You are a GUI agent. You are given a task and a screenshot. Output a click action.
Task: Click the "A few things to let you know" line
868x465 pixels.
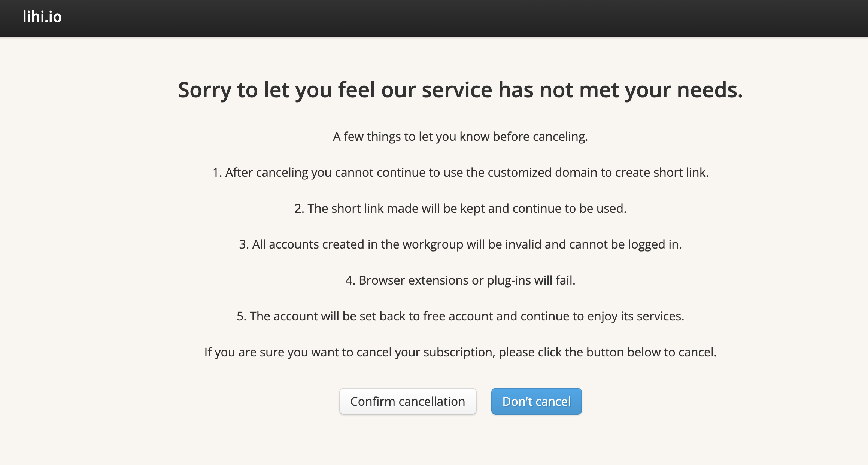pyautogui.click(x=460, y=137)
